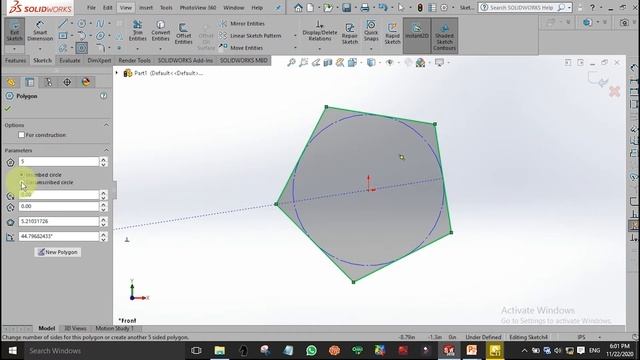Click the New Polygon button
The height and width of the screenshot is (360, 640).
tap(58, 252)
